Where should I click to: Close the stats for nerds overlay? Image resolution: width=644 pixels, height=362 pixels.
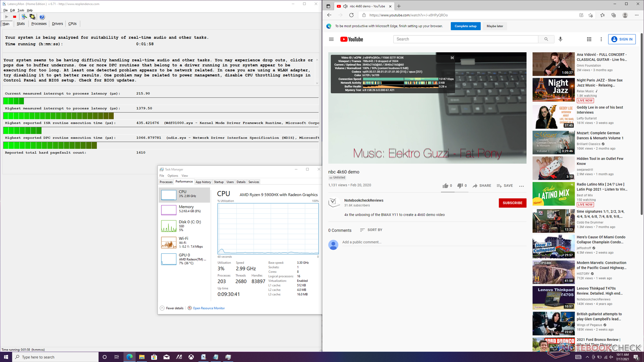coord(452,58)
